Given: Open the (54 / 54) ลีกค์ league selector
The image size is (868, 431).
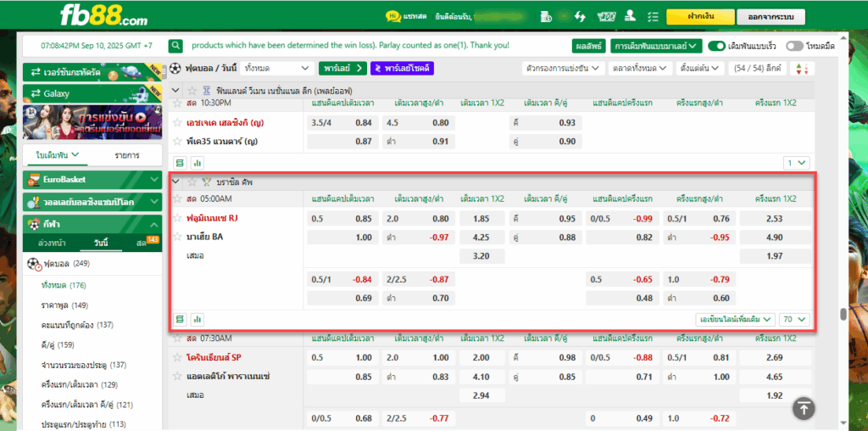Looking at the screenshot, I should tap(758, 69).
